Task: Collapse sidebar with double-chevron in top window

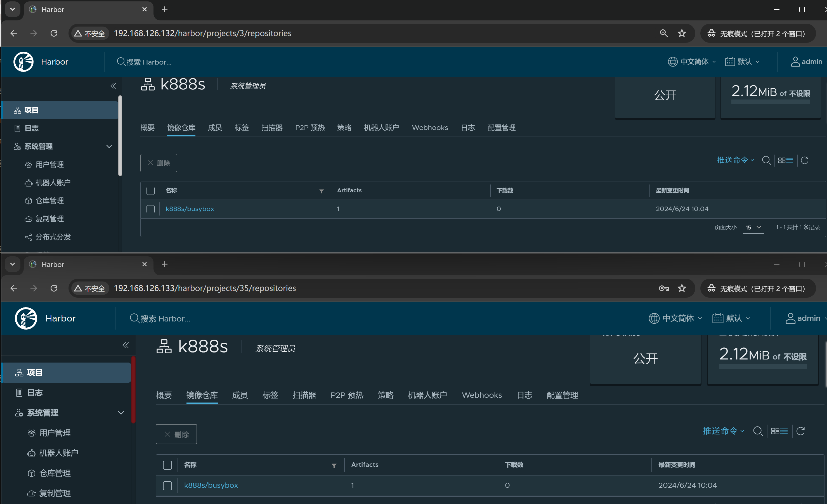Action: pos(113,86)
